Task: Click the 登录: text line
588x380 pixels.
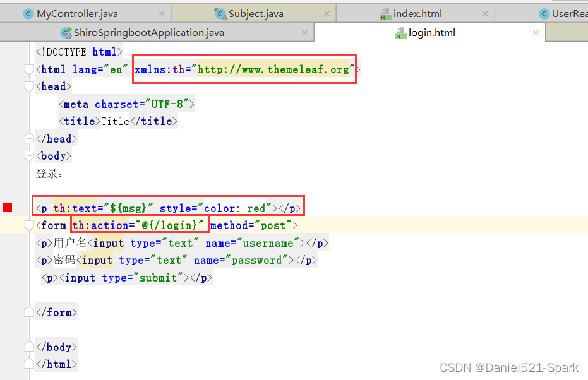Action: 49,174
